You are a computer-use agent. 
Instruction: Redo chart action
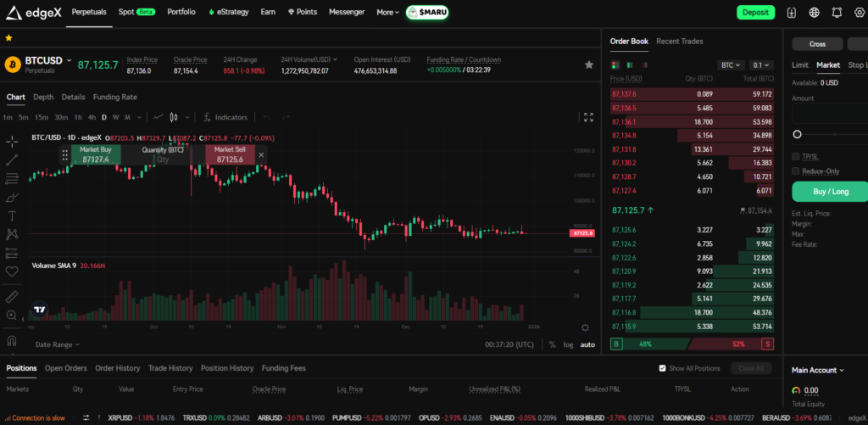pos(287,117)
